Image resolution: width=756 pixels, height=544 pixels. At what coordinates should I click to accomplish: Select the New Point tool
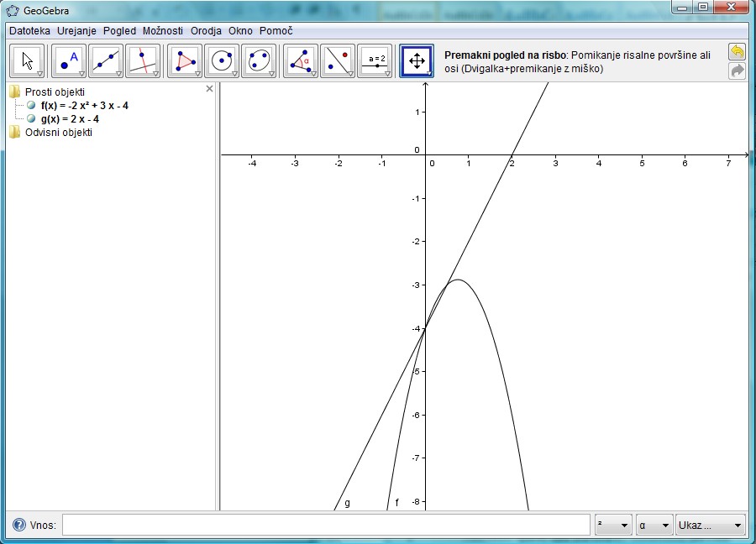pyautogui.click(x=69, y=60)
